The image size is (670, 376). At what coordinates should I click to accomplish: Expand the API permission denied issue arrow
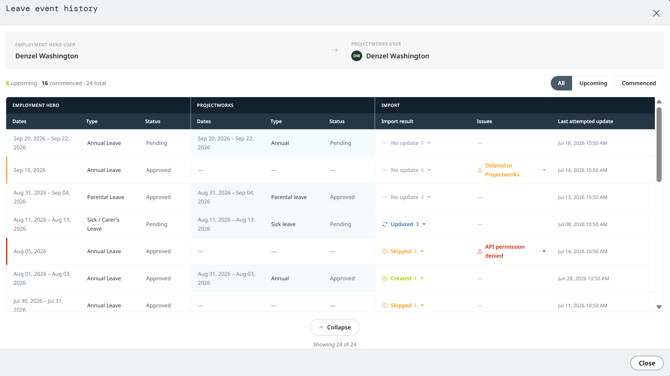click(544, 251)
